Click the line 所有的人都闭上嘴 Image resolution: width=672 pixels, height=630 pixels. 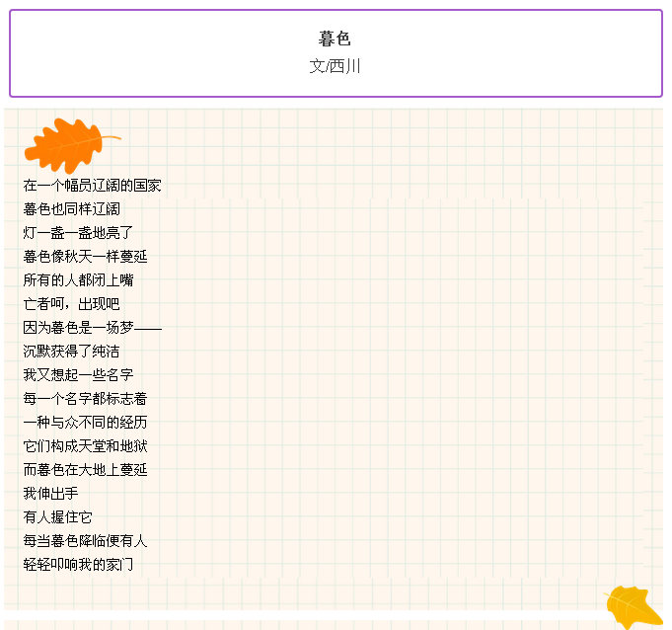pyautogui.click(x=78, y=280)
